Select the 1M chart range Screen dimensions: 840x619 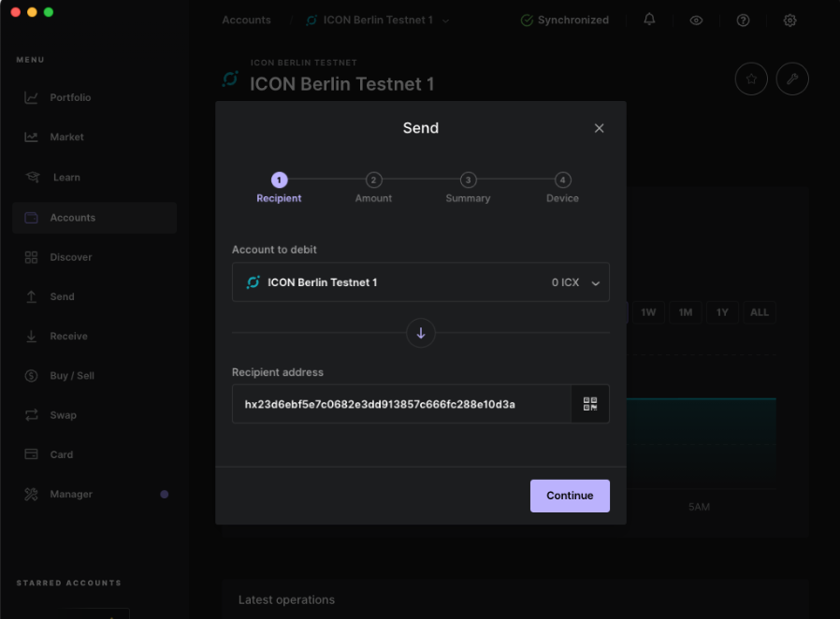[685, 312]
